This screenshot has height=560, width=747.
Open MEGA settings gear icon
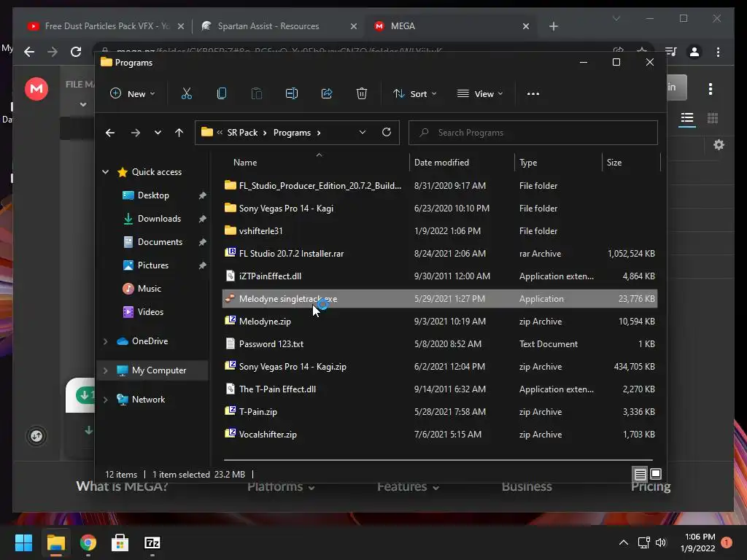(719, 145)
